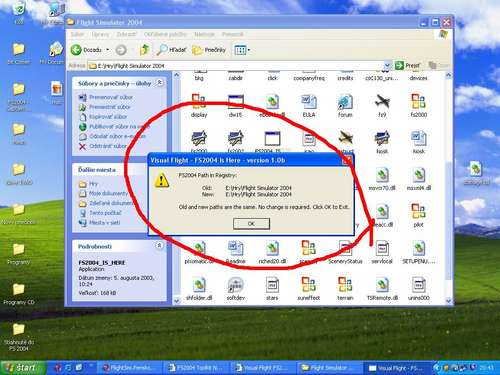This screenshot has height=375, width=500.
Task: Collapse the Podrobnosti details panel
Action: pos(160,246)
